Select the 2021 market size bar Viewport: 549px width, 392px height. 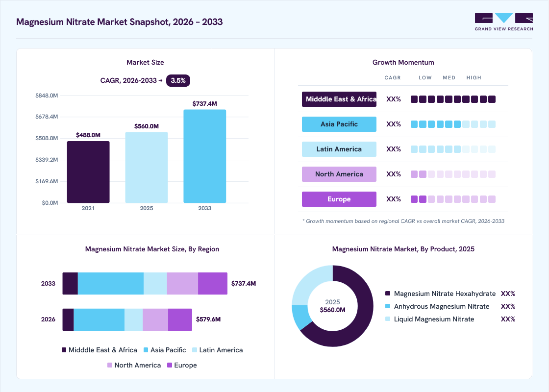point(88,172)
